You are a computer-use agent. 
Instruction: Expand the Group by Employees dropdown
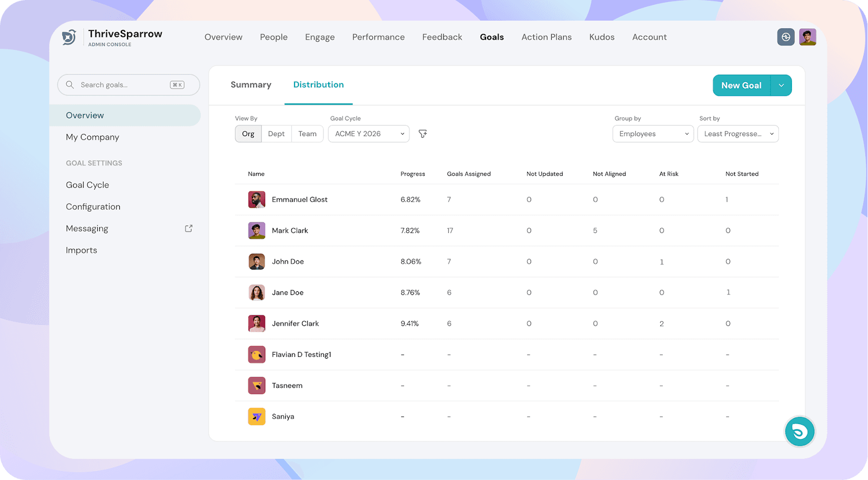coord(653,134)
